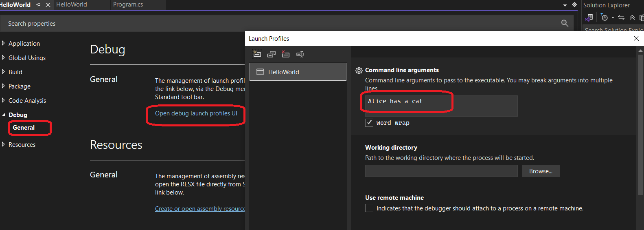Expand the Build section in sidebar
The width and height of the screenshot is (644, 230).
coord(4,72)
